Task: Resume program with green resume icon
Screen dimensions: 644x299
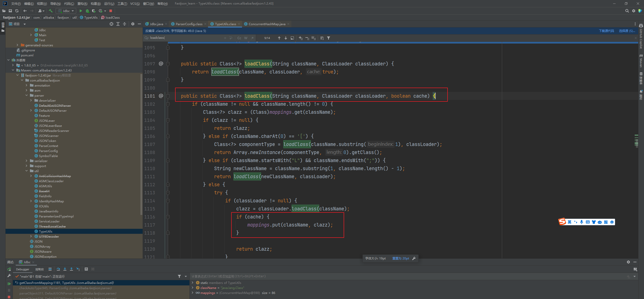Action: (9, 284)
